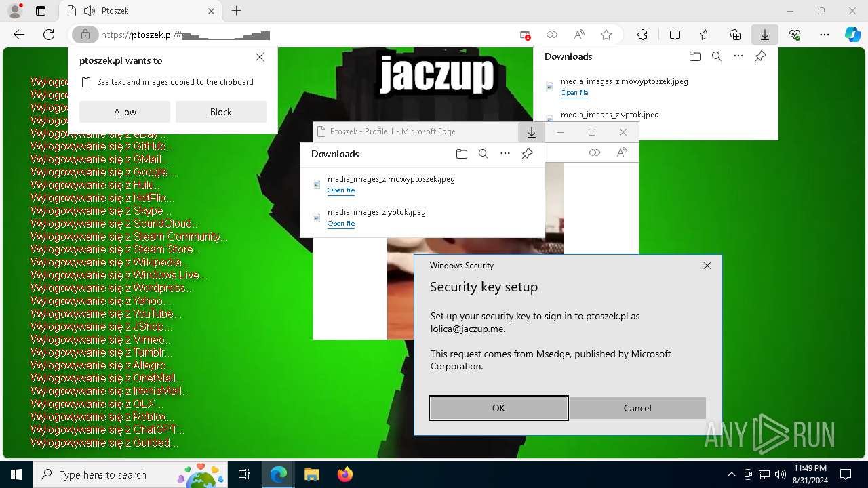Image resolution: width=868 pixels, height=488 pixels.
Task: Mute the Ptoszek tab audio icon
Action: tap(90, 11)
